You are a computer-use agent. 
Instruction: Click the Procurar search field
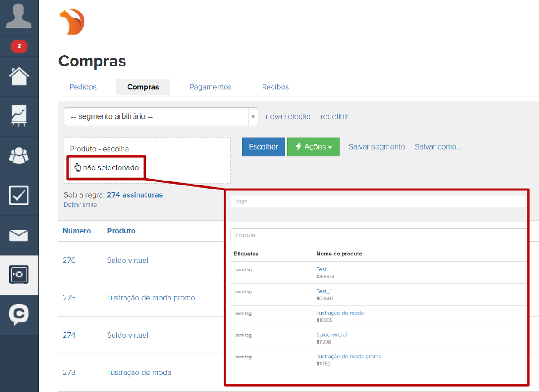[x=377, y=235]
